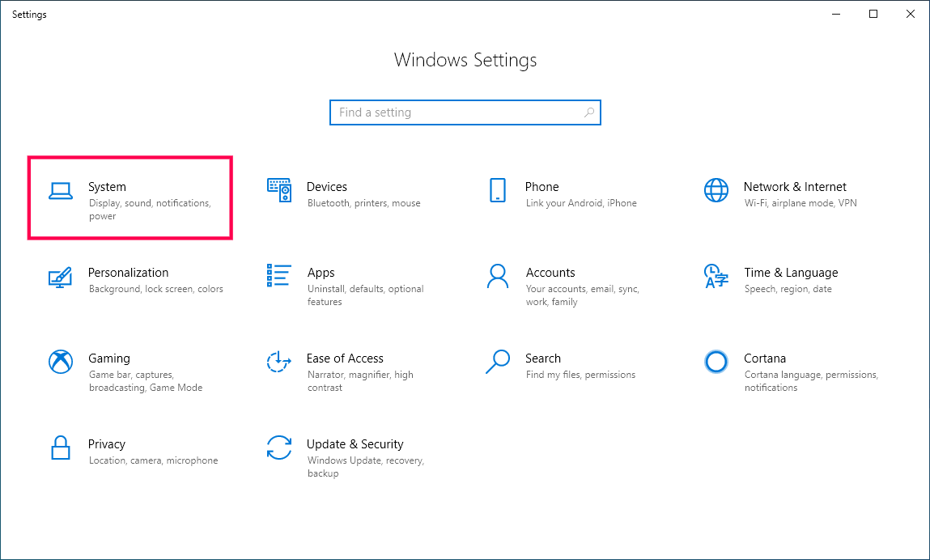Viewport: 930px width, 560px height.
Task: Click 'Link your Android, iPhone' description
Action: (581, 203)
